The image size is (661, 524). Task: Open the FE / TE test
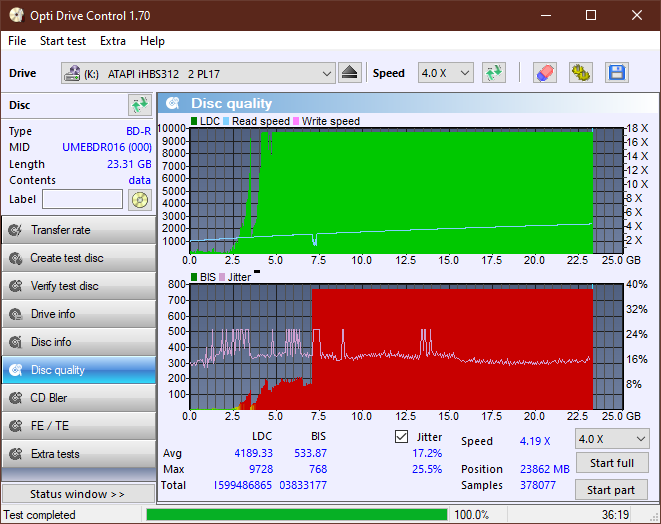(79, 426)
